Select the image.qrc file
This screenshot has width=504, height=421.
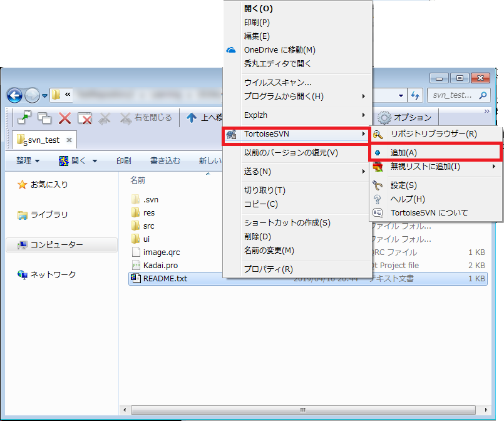pos(155,252)
